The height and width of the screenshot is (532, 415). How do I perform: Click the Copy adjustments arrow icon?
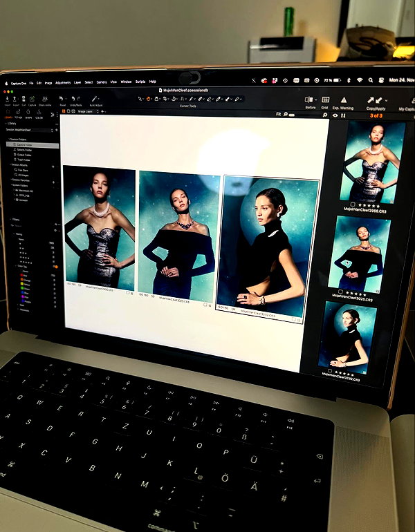370,100
